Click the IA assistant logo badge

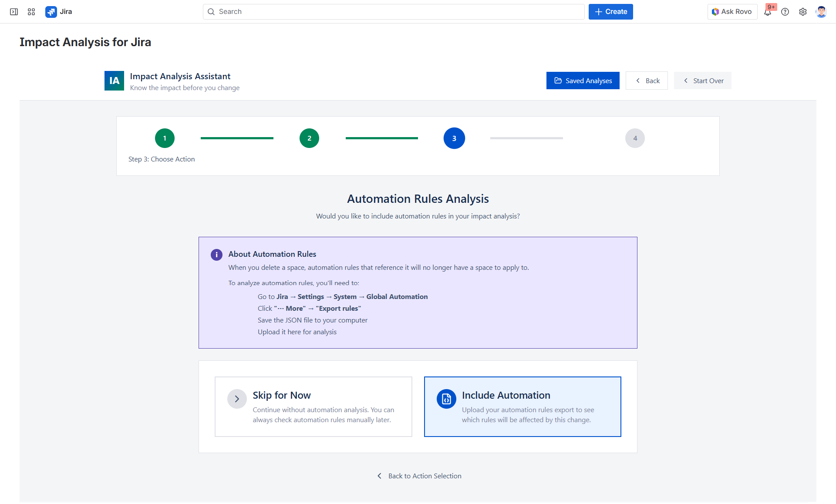(x=114, y=81)
